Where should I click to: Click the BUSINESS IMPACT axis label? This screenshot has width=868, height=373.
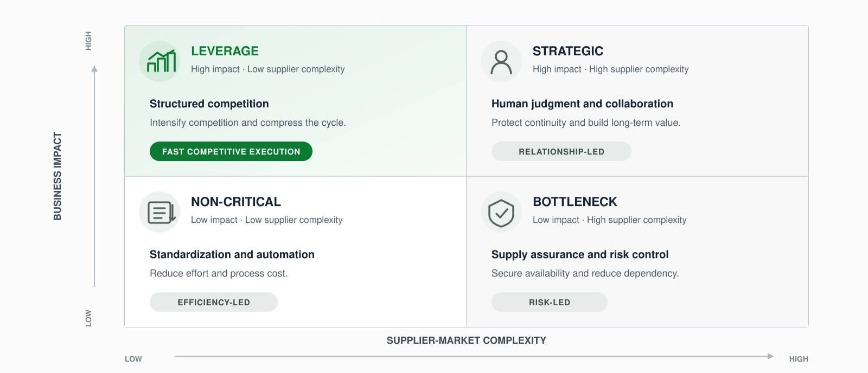click(x=58, y=176)
